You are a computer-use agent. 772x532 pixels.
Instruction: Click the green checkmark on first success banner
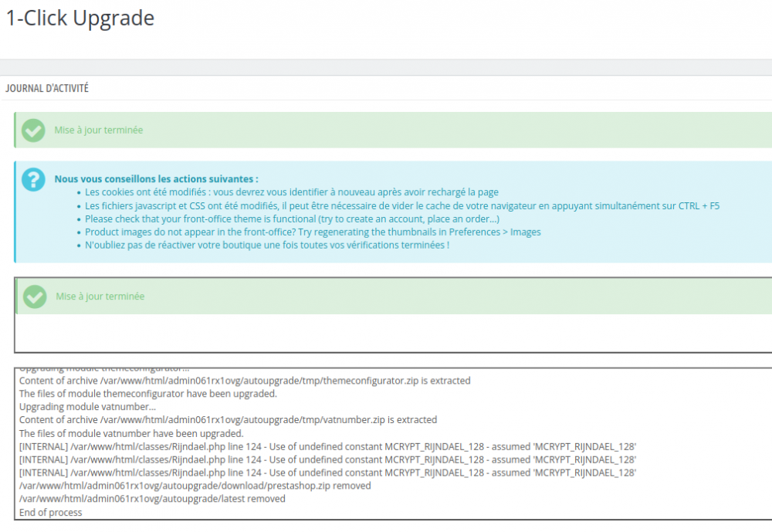coord(32,130)
